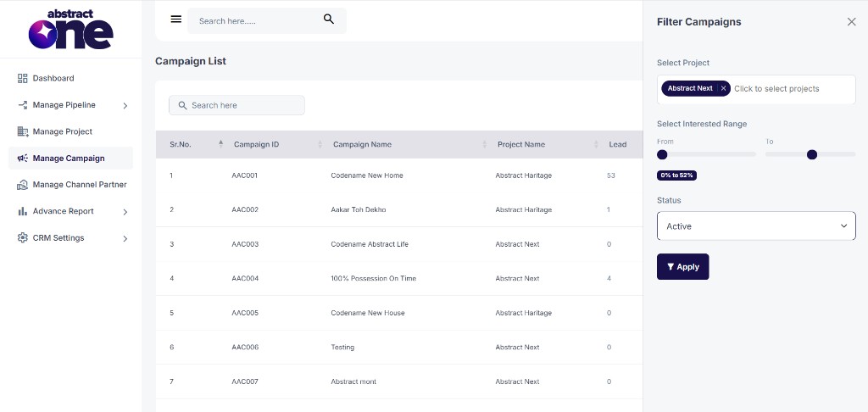Click the abstract one logo
This screenshot has height=412, width=868.
pyautogui.click(x=71, y=30)
